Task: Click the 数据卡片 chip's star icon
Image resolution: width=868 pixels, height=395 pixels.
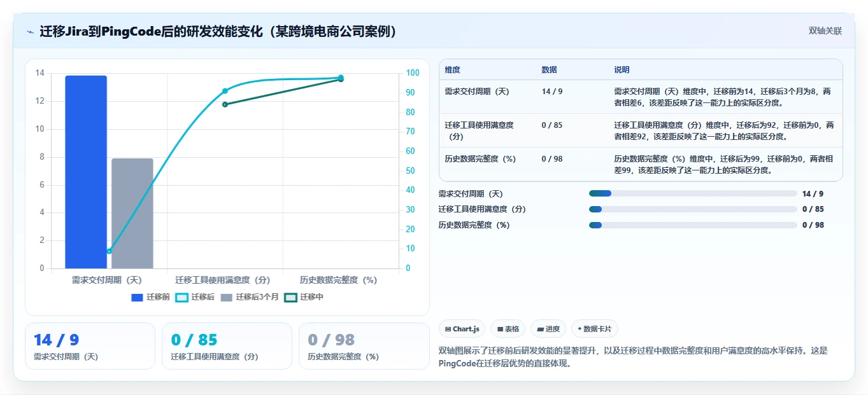Action: coord(580,329)
